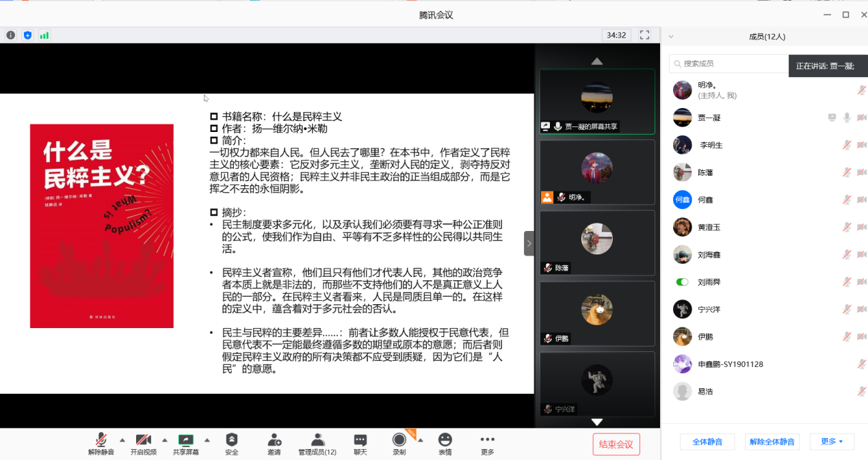Click the 全体静音 button
Viewport: 868px width, 460px height.
pyautogui.click(x=707, y=442)
